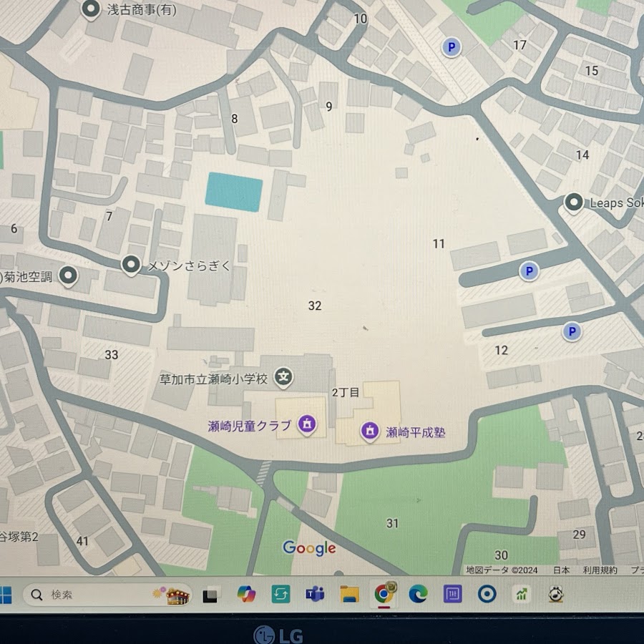Click the Leaps location pin

574,203
